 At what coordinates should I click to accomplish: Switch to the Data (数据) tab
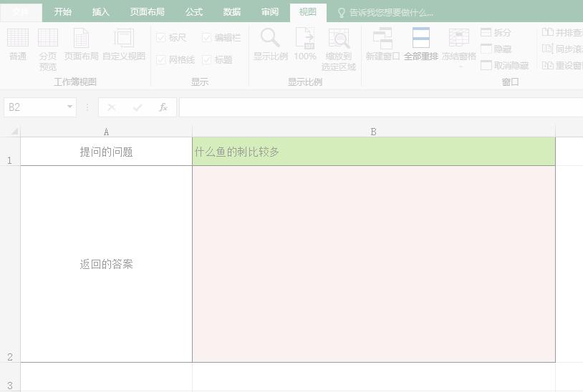click(x=231, y=12)
